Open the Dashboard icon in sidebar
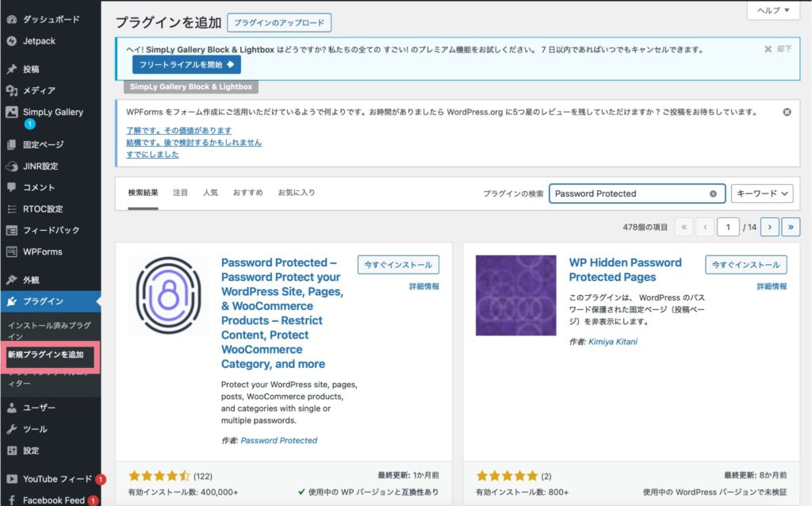The width and height of the screenshot is (812, 506). pyautogui.click(x=11, y=20)
